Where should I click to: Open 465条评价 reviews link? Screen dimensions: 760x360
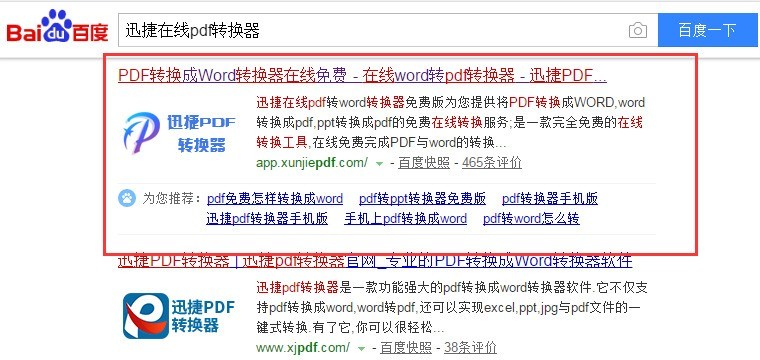[492, 163]
